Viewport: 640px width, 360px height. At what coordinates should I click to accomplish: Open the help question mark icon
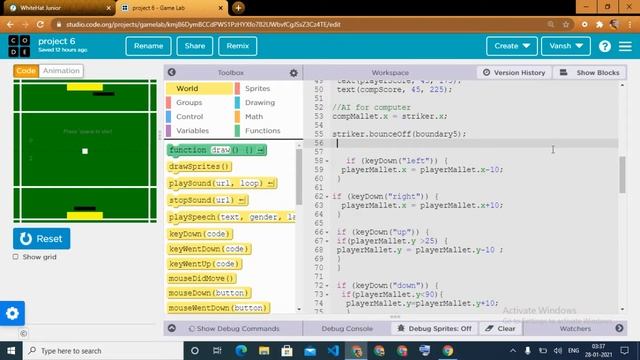click(605, 46)
